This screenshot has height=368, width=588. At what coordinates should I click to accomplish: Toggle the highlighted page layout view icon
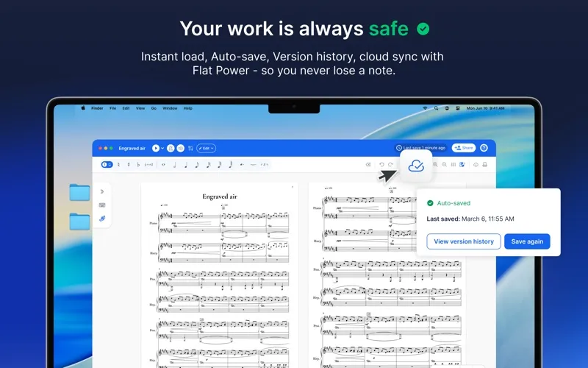[462, 164]
